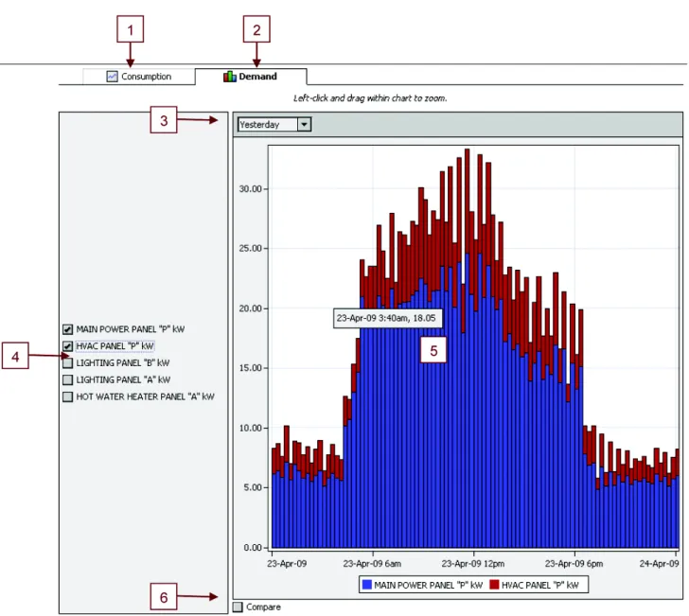Image resolution: width=689 pixels, height=616 pixels.
Task: Click the 0.00 y-axis label
Action: coord(253,548)
